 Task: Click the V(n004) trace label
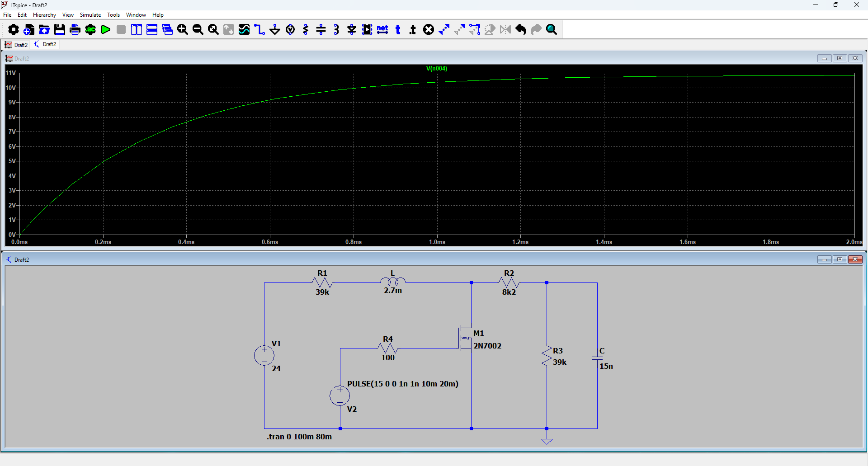point(436,69)
